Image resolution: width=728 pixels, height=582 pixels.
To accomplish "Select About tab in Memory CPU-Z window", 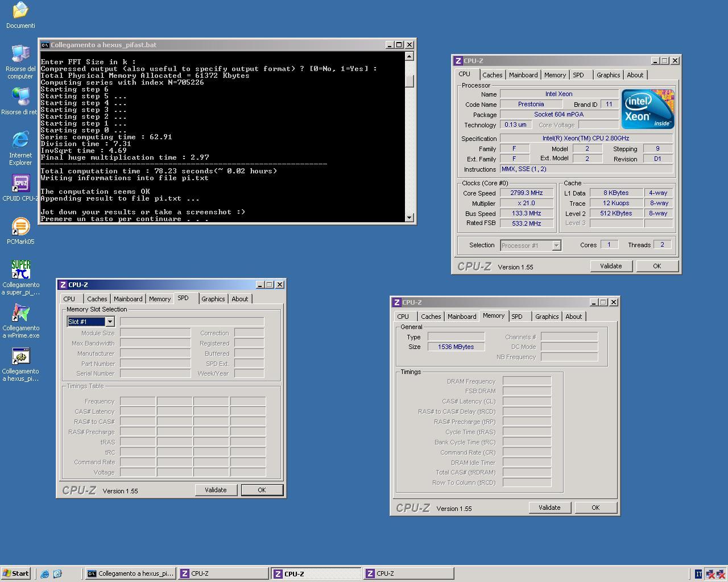I will coord(573,317).
